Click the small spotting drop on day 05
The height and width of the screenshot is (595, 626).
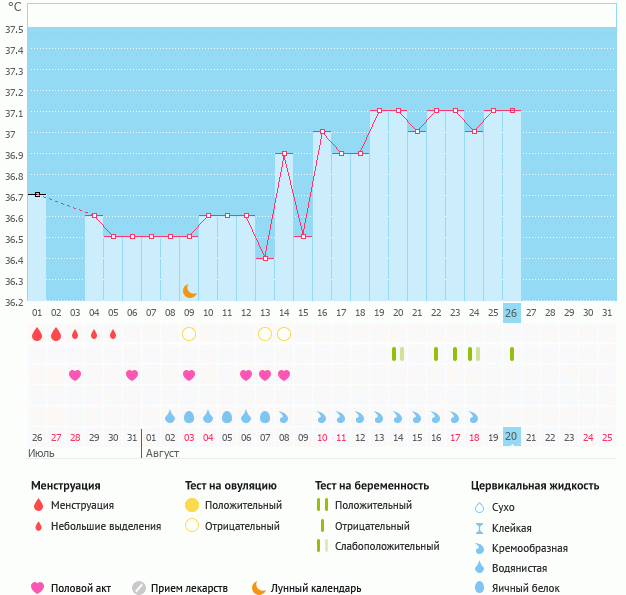tap(113, 334)
